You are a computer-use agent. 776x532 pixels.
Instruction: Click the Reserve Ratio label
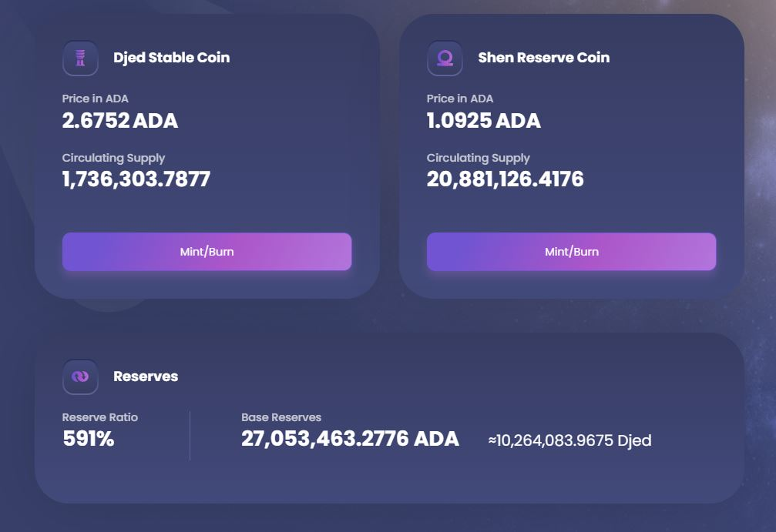click(x=100, y=417)
